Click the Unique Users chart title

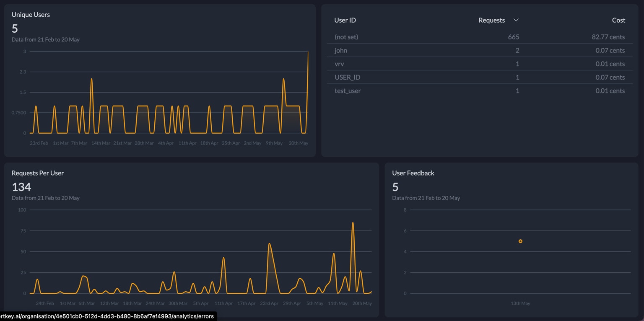[x=31, y=15]
